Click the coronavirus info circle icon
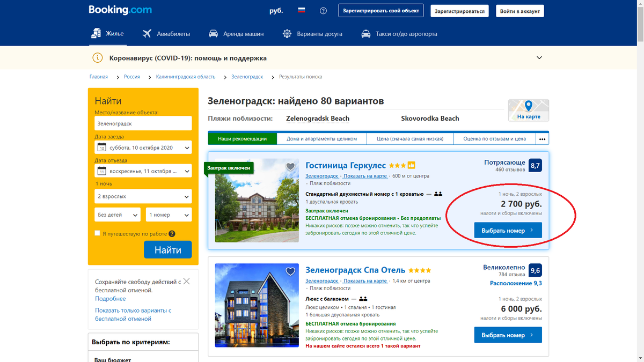This screenshot has height=362, width=644. point(97,58)
